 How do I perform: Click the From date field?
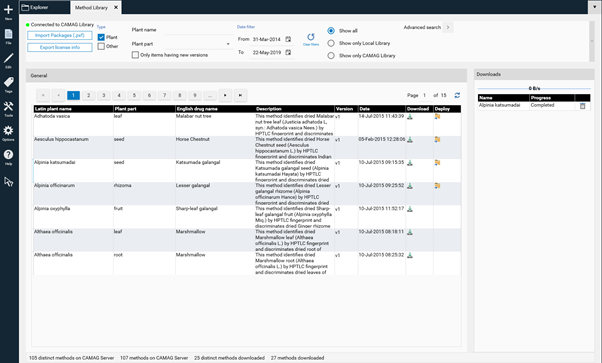tap(267, 39)
